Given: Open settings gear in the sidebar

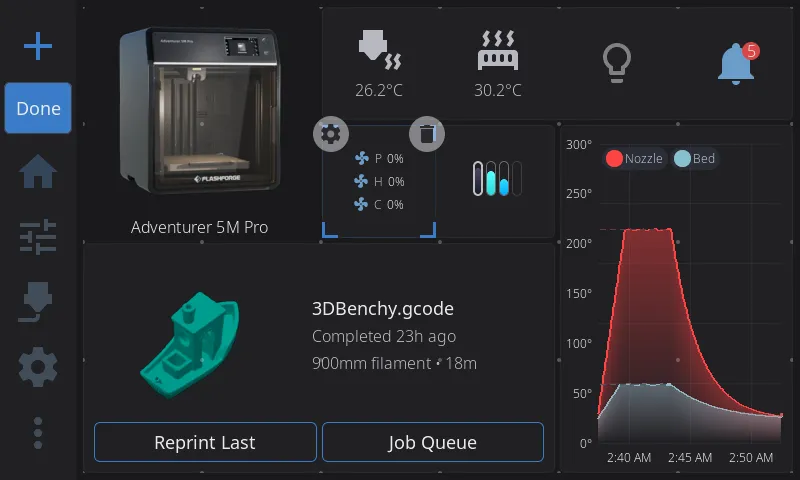Looking at the screenshot, I should click(x=38, y=367).
